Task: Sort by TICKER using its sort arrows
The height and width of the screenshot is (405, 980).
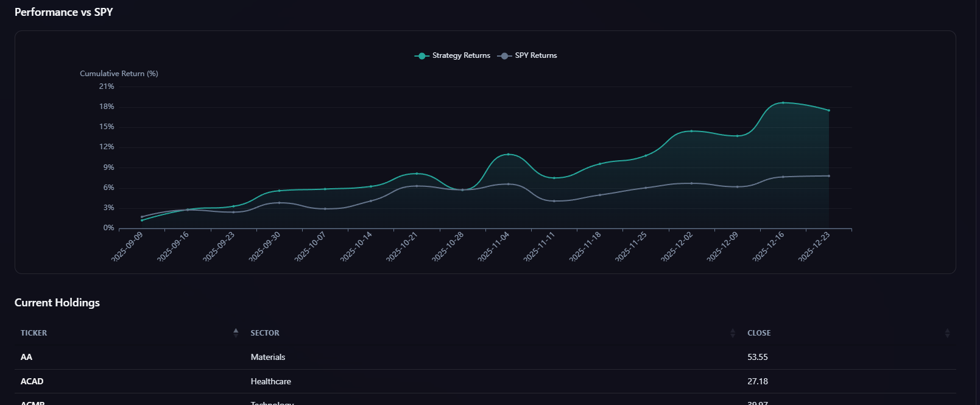Action: (x=236, y=333)
